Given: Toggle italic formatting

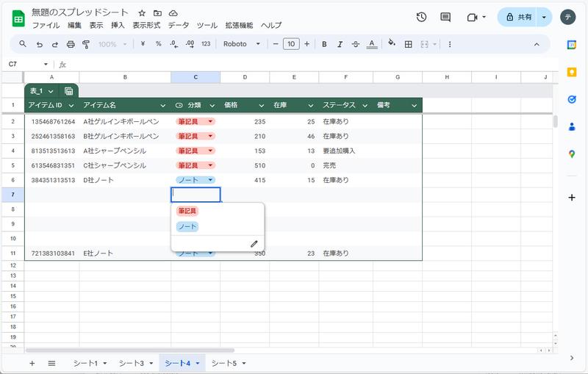Looking at the screenshot, I should (x=340, y=44).
